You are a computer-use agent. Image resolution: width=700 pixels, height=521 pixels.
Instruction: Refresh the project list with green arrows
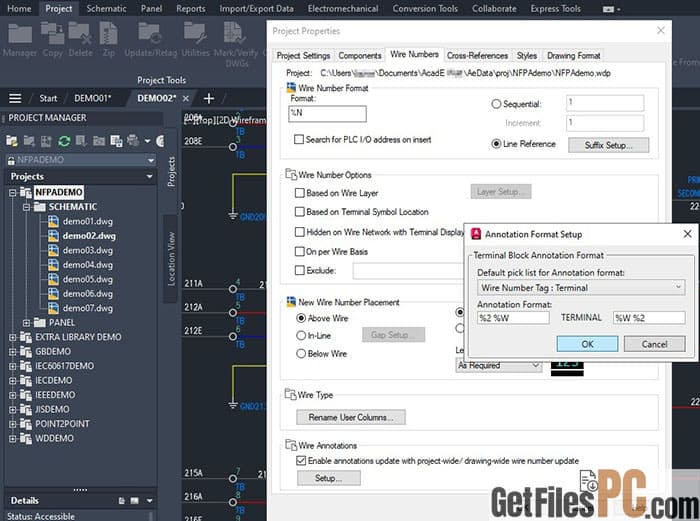(64, 142)
